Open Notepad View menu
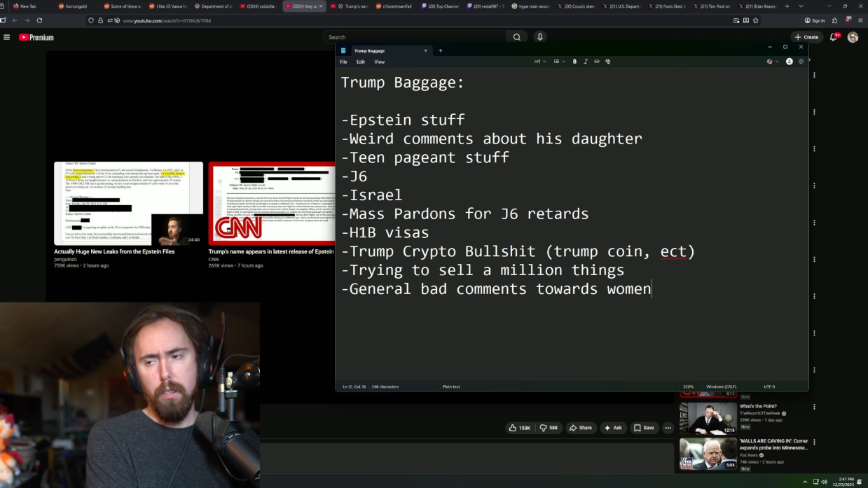Screen dimensions: 868x488 pyautogui.click(x=379, y=62)
